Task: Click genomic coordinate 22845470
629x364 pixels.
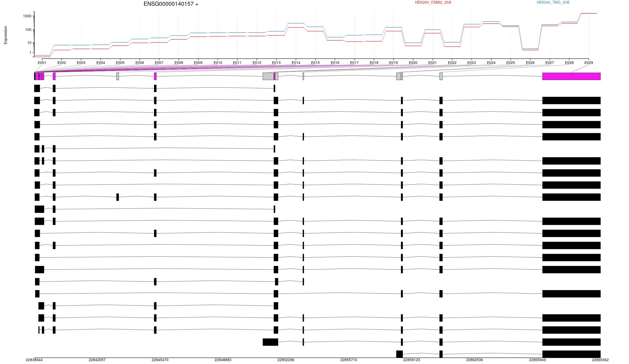Action: coord(160,360)
